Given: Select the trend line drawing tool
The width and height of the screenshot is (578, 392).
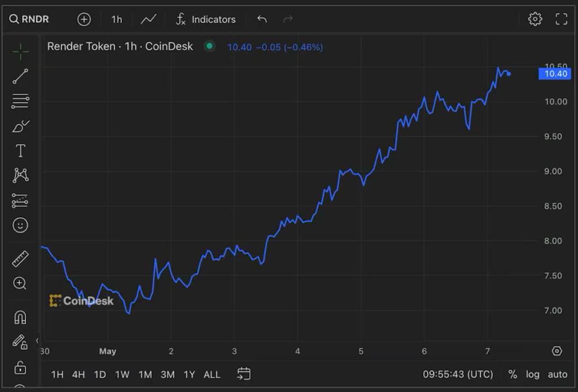Looking at the screenshot, I should [20, 76].
